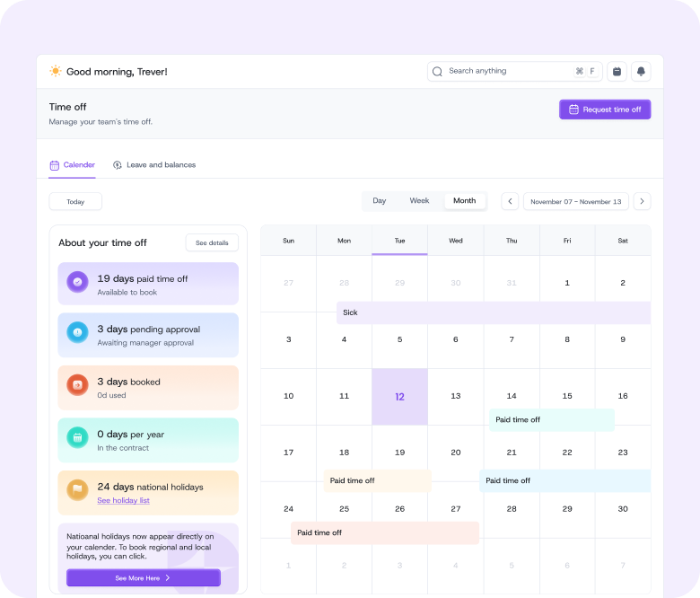The height and width of the screenshot is (598, 700).
Task: Switch to Leave and balances tab
Action: [154, 165]
